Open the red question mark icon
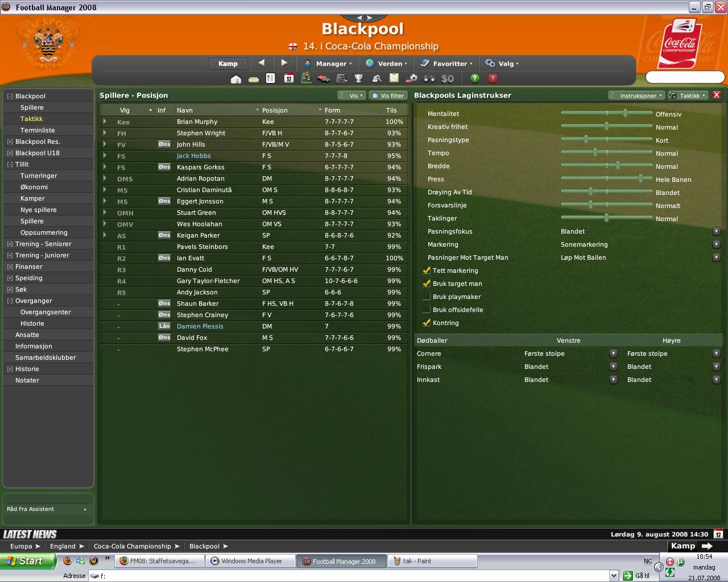 click(493, 78)
